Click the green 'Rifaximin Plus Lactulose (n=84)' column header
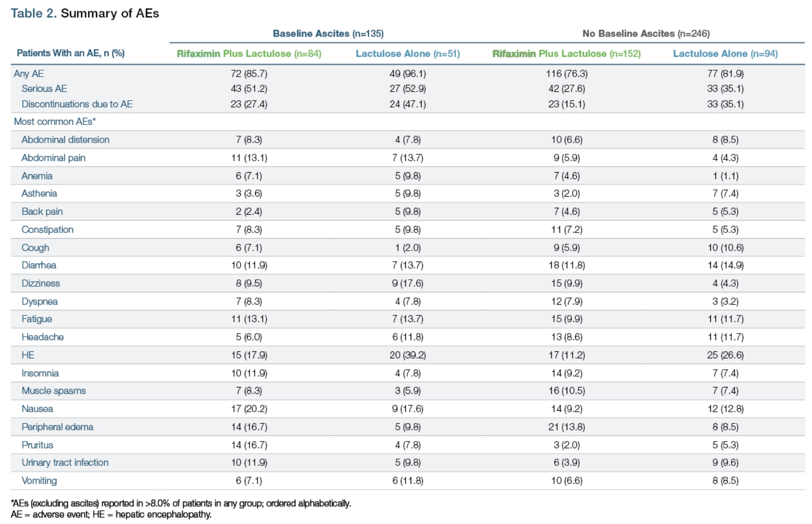The width and height of the screenshot is (812, 524). tap(249, 54)
